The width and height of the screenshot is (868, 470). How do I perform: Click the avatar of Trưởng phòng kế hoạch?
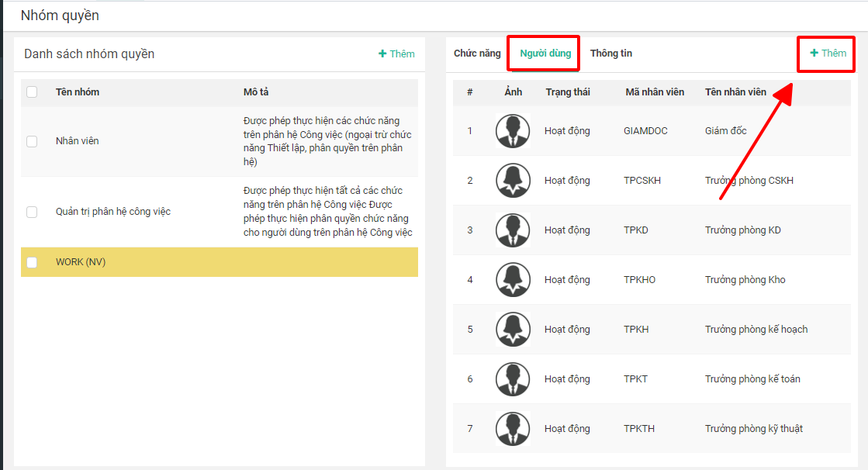pos(513,330)
